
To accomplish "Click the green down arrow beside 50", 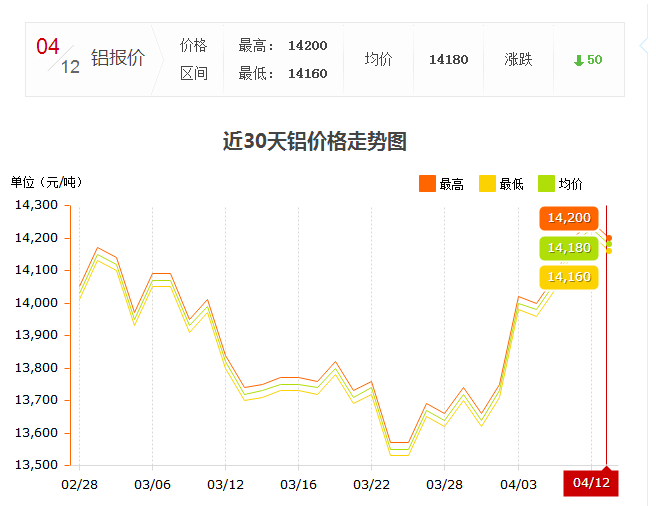I will tap(578, 61).
